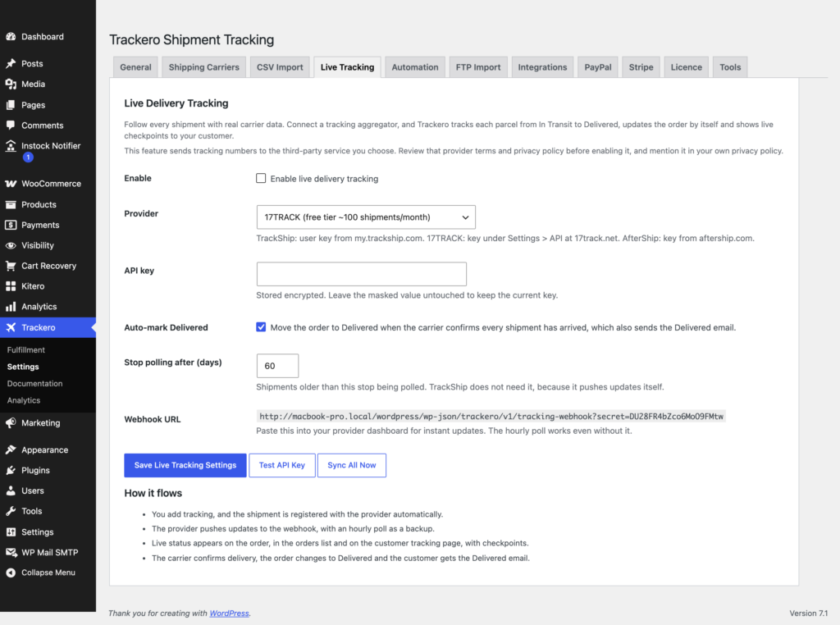This screenshot has width=840, height=625.
Task: Click Save Live Tracking Settings button
Action: coord(185,465)
